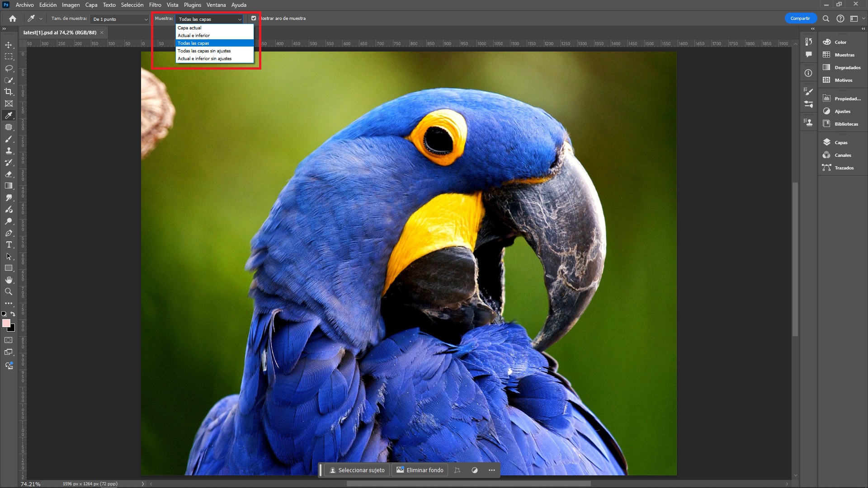Choose Todas las capas sin ajustes
This screenshot has height=488, width=868.
[x=214, y=51]
